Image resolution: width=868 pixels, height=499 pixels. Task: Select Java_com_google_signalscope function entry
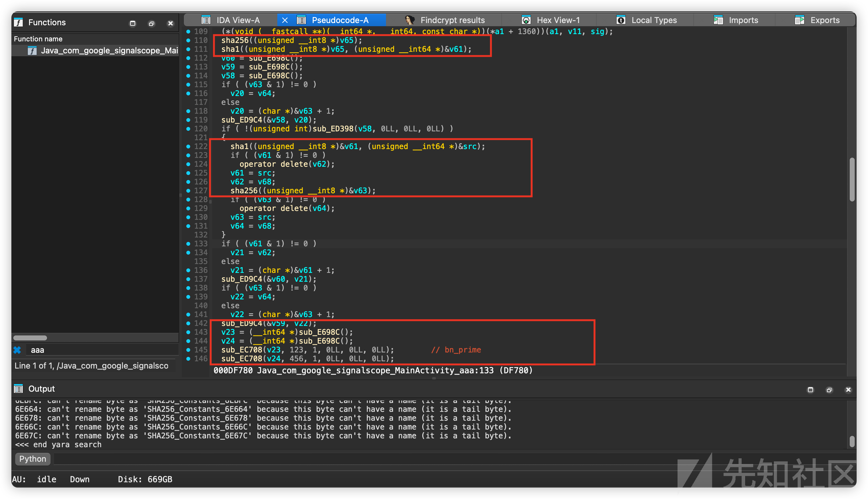tap(95, 51)
